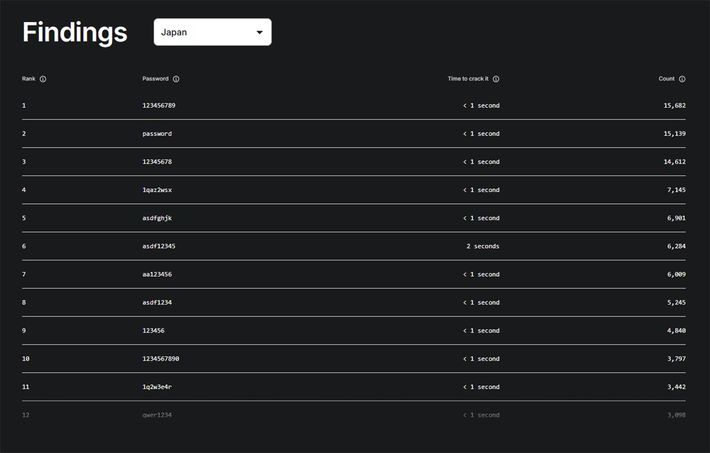Open the Japan country dropdown
This screenshot has height=453, width=710.
pos(212,32)
